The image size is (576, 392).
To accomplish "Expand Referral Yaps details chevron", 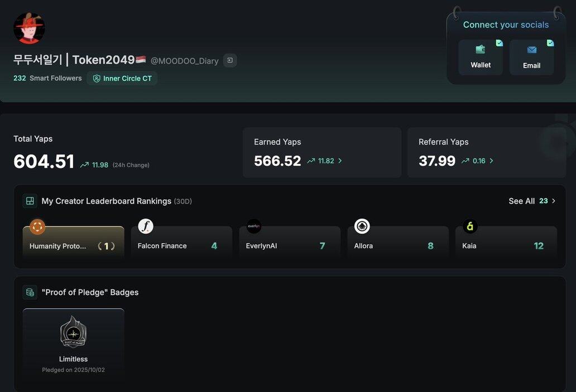I will 491,161.
